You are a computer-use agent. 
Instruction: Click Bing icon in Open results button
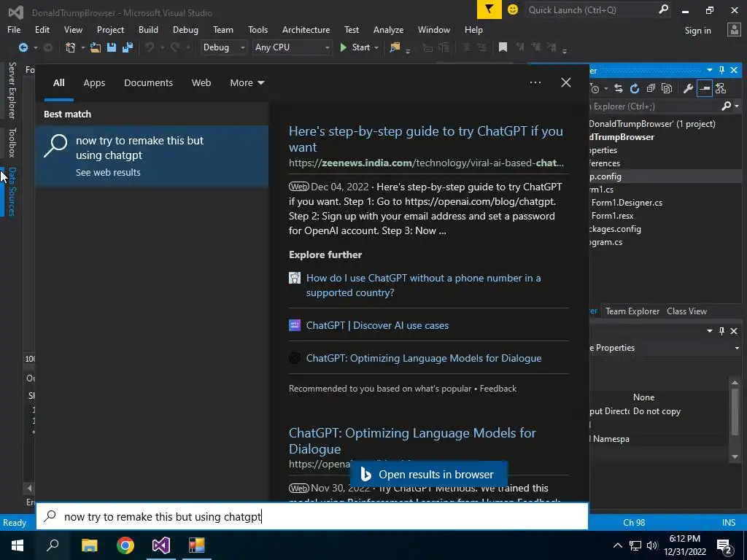pyautogui.click(x=366, y=474)
